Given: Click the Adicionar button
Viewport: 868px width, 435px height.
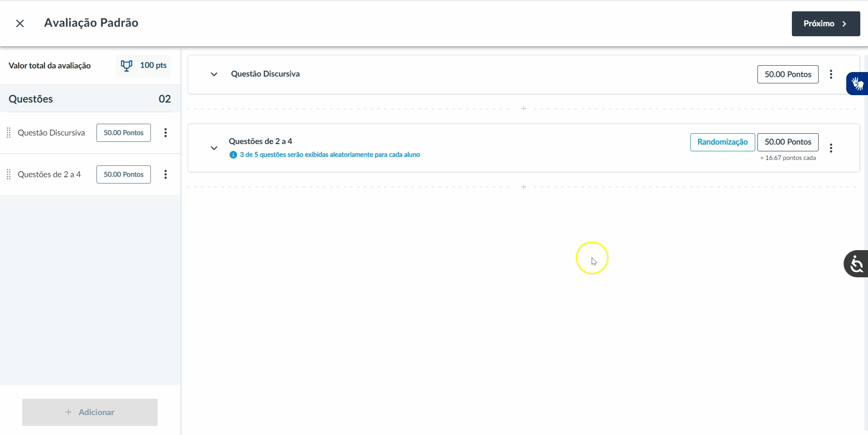Looking at the screenshot, I should coord(90,412).
